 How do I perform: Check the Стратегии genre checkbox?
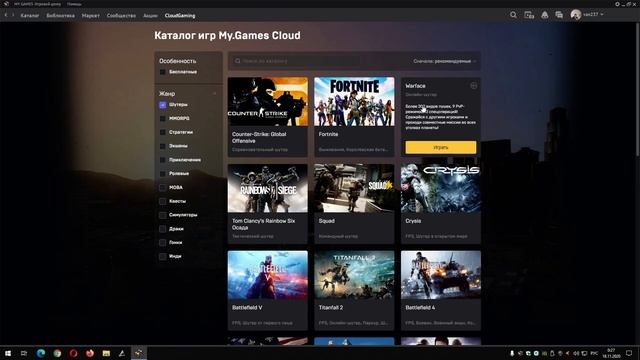click(162, 132)
